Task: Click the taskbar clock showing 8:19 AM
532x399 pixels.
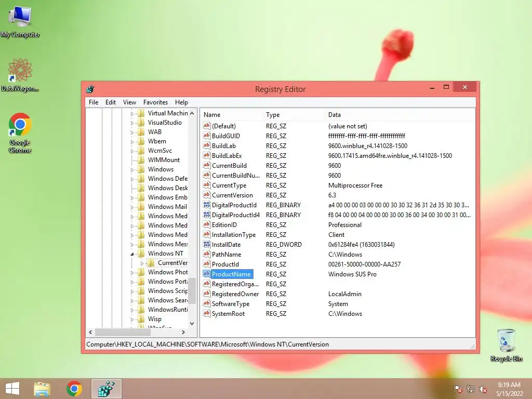Action: 509,385
